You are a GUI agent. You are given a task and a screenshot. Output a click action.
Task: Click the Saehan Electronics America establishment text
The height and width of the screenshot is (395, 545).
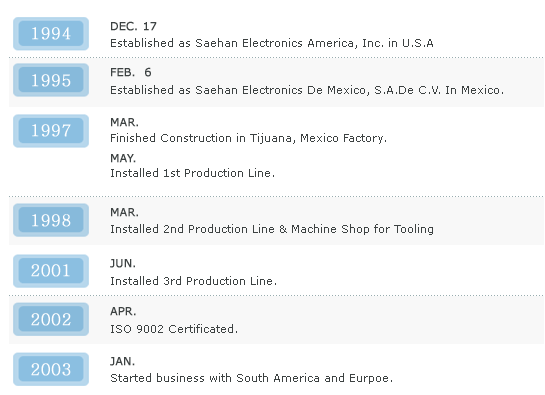point(272,43)
